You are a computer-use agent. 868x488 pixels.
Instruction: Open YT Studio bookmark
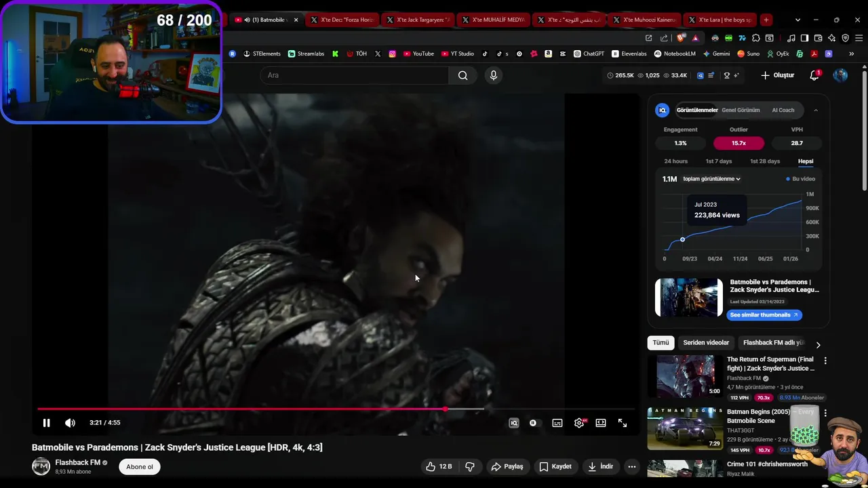pyautogui.click(x=458, y=54)
